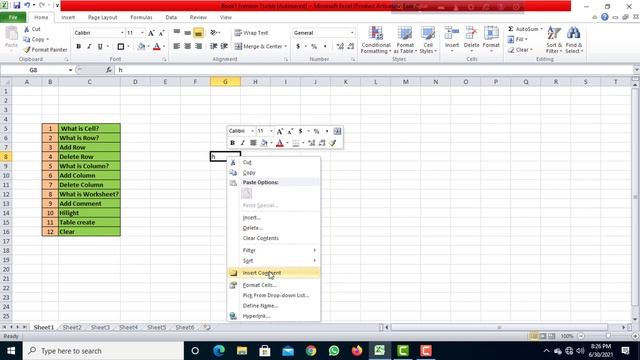Open the Font name dropdown in ribbon
Image resolution: width=640 pixels, height=360 pixels.
pos(122,33)
